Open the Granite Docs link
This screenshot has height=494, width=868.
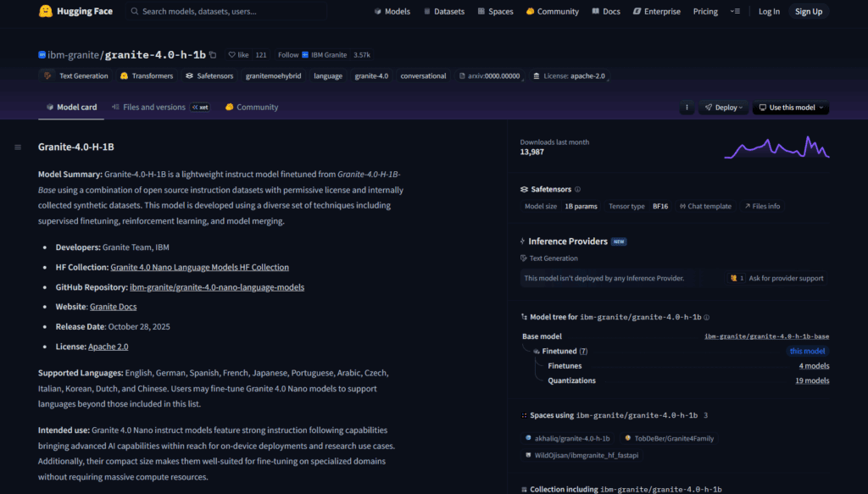[113, 307]
